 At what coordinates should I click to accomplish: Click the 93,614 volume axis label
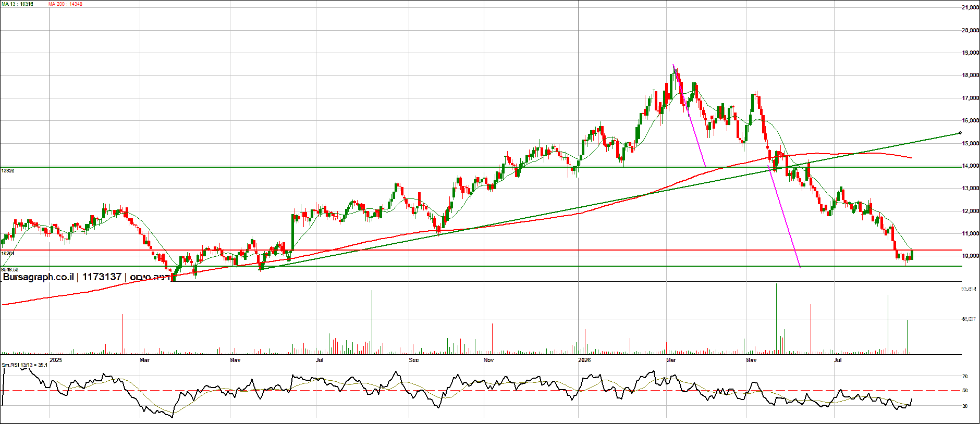click(969, 289)
